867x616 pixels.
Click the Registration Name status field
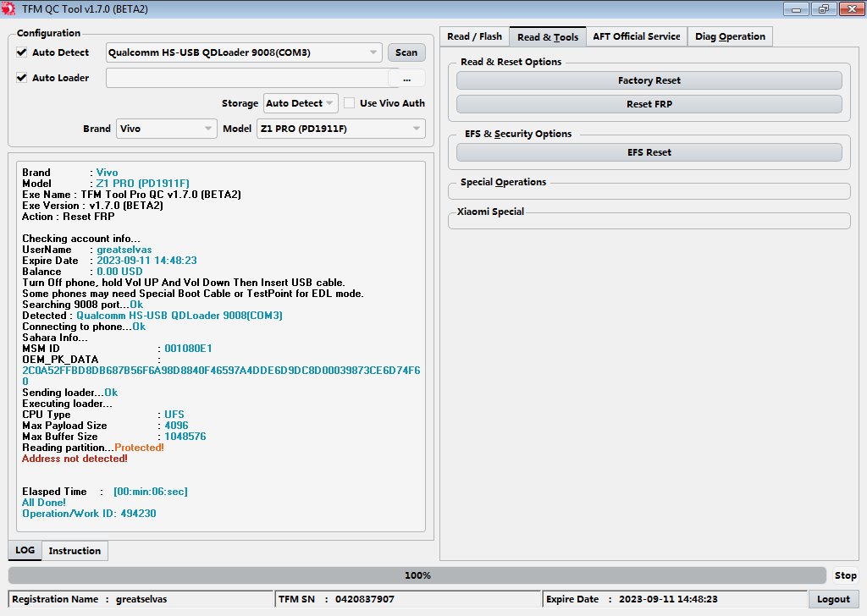coord(141,599)
